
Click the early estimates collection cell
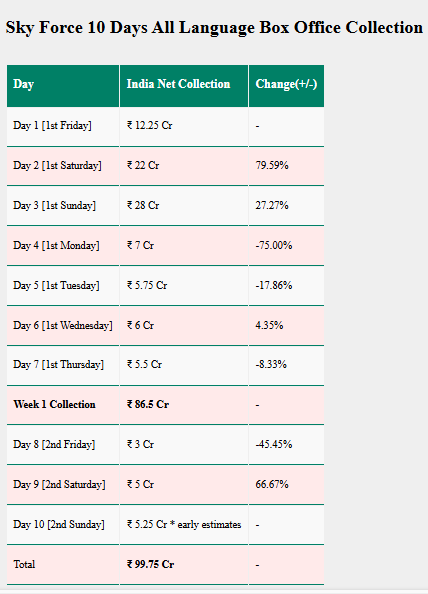[184, 525]
